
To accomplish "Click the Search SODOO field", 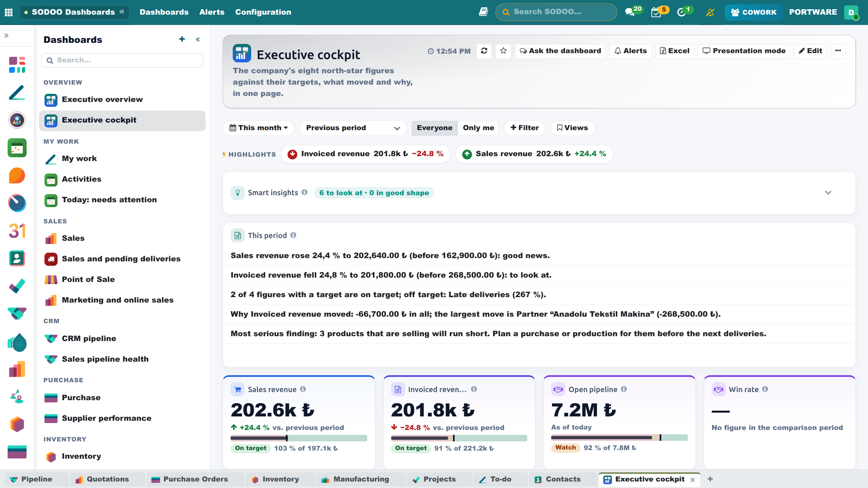I will (556, 12).
